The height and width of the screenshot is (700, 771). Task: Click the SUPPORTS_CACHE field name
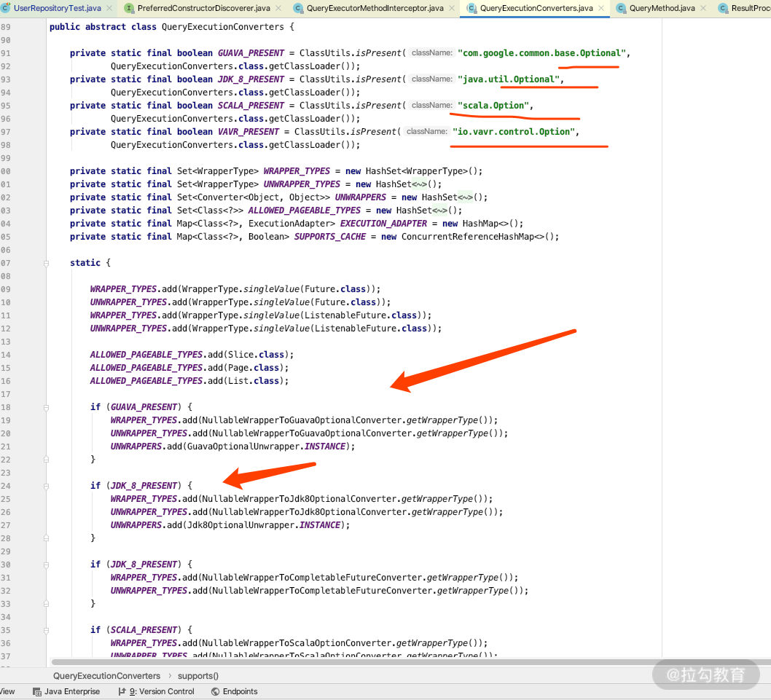[330, 237]
